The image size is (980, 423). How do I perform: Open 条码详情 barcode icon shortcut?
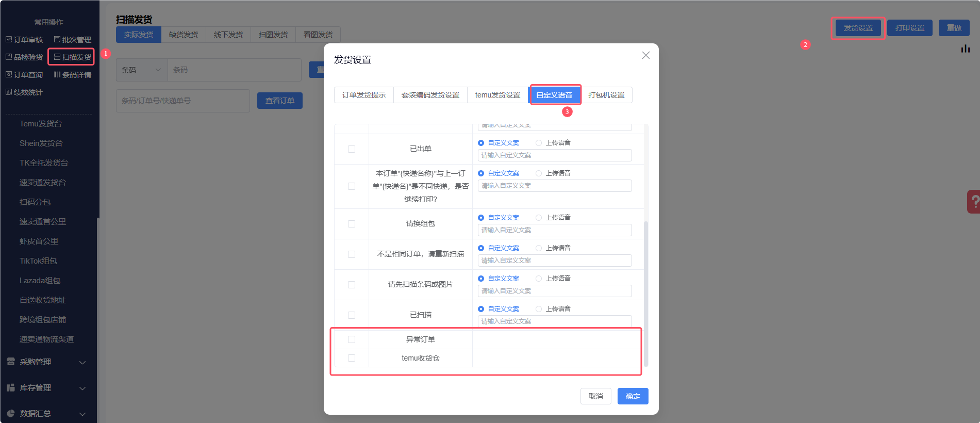pyautogui.click(x=57, y=75)
